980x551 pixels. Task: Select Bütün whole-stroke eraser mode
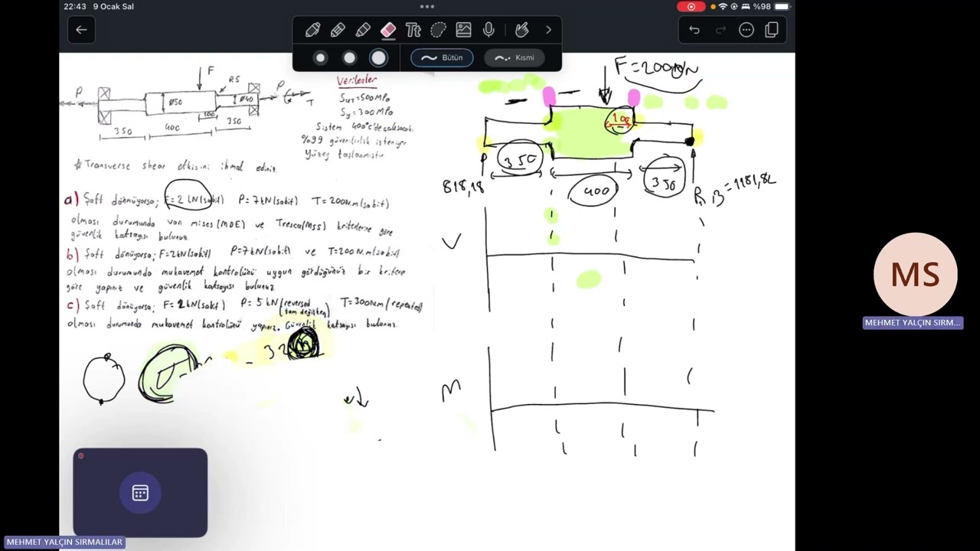(x=442, y=57)
